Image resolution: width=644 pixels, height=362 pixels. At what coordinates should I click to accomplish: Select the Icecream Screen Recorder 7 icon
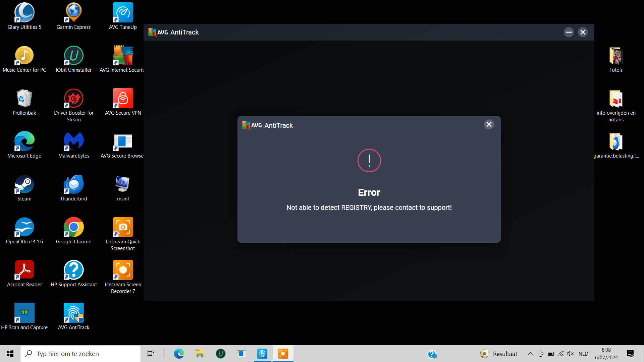click(123, 277)
